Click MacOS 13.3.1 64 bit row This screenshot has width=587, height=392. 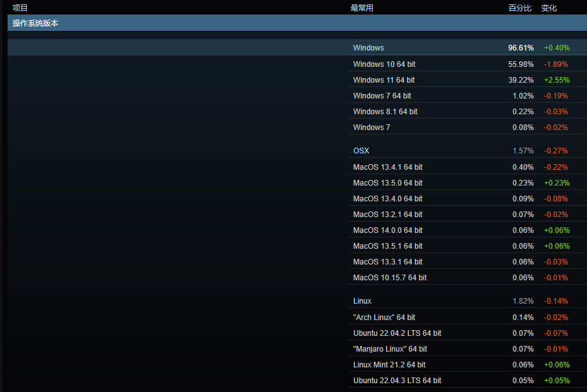468,261
